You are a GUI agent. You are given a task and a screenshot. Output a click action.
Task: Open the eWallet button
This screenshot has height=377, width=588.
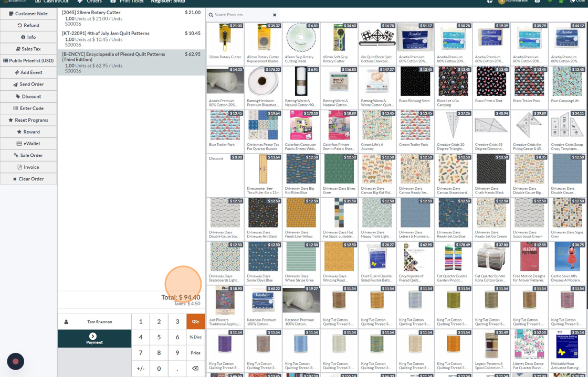[28, 143]
